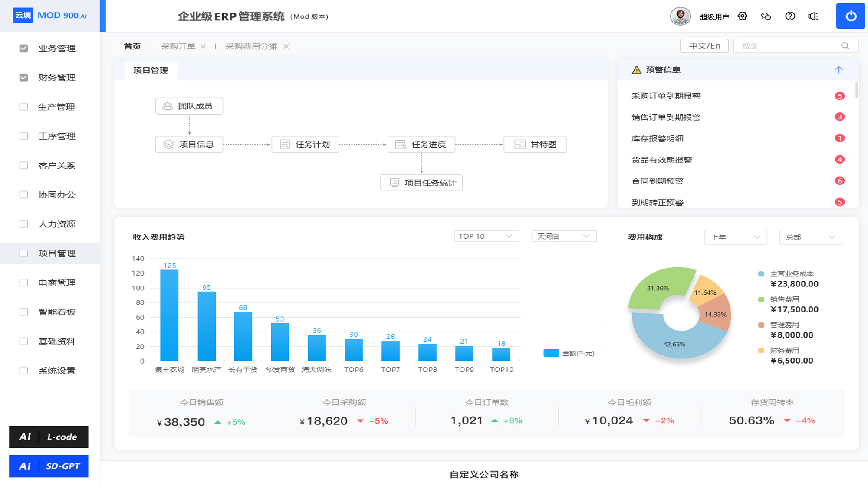
Task: Click the 库存报警明细 warning row
Action: pos(737,138)
